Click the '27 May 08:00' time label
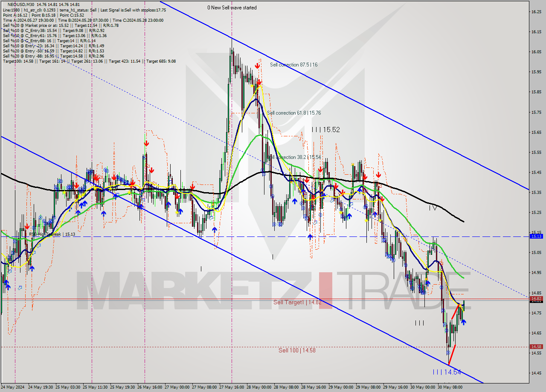The height and width of the screenshot is (392, 546). pos(204,387)
